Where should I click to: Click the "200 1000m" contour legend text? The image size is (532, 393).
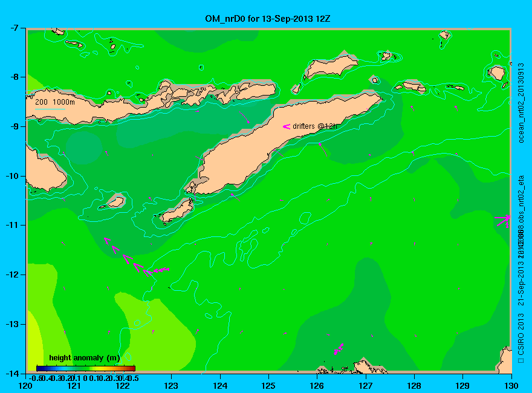[55, 102]
